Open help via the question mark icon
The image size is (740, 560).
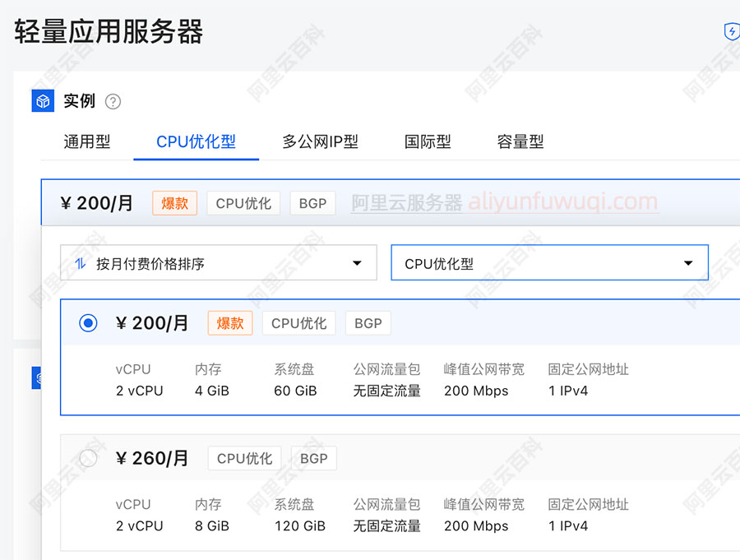pos(113,101)
